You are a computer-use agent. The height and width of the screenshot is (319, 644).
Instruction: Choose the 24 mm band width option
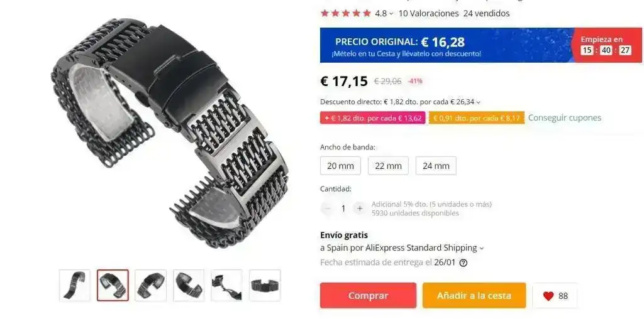coord(436,166)
